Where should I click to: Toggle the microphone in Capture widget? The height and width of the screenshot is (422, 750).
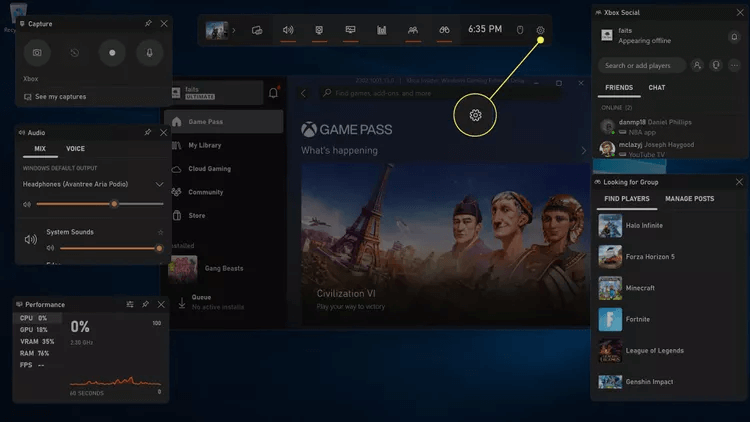pos(149,52)
